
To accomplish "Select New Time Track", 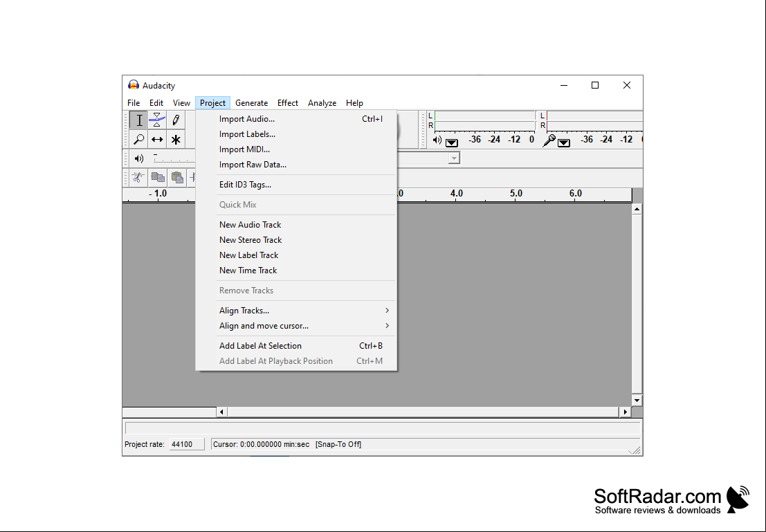I will [296, 270].
